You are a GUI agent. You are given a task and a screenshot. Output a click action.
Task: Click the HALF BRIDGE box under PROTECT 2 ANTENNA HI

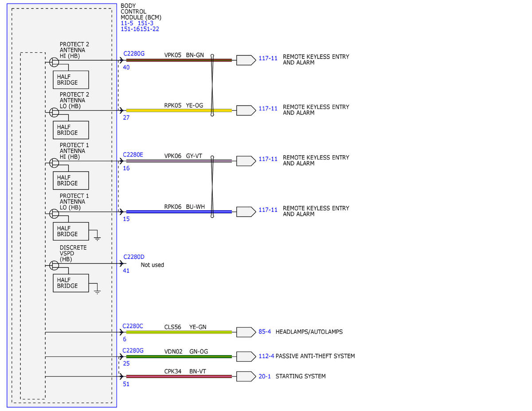tap(71, 80)
